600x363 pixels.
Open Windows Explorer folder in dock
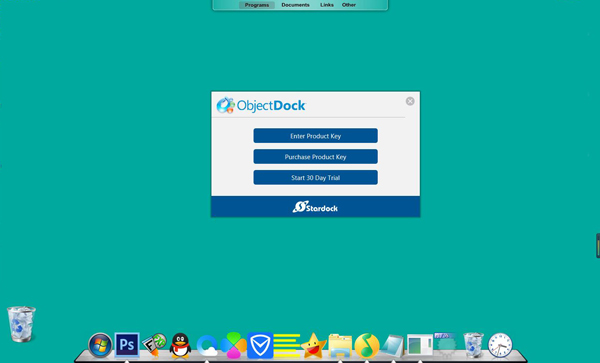(340, 346)
